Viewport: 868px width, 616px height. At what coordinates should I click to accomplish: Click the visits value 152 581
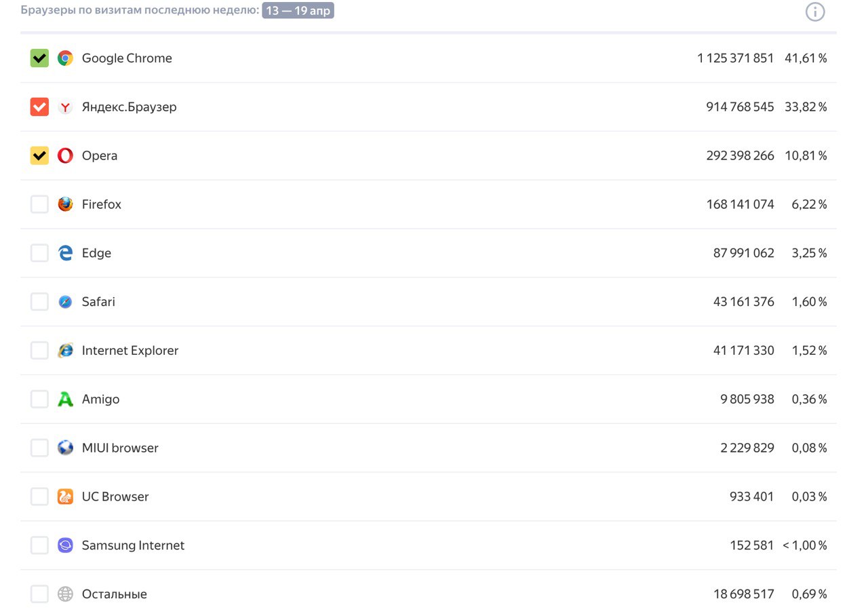pos(752,545)
